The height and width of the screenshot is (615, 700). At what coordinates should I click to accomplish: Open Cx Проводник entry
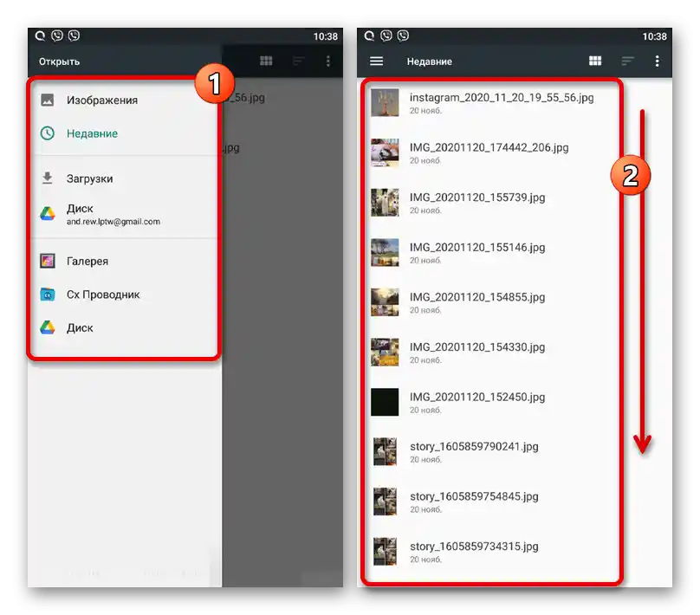125,295
